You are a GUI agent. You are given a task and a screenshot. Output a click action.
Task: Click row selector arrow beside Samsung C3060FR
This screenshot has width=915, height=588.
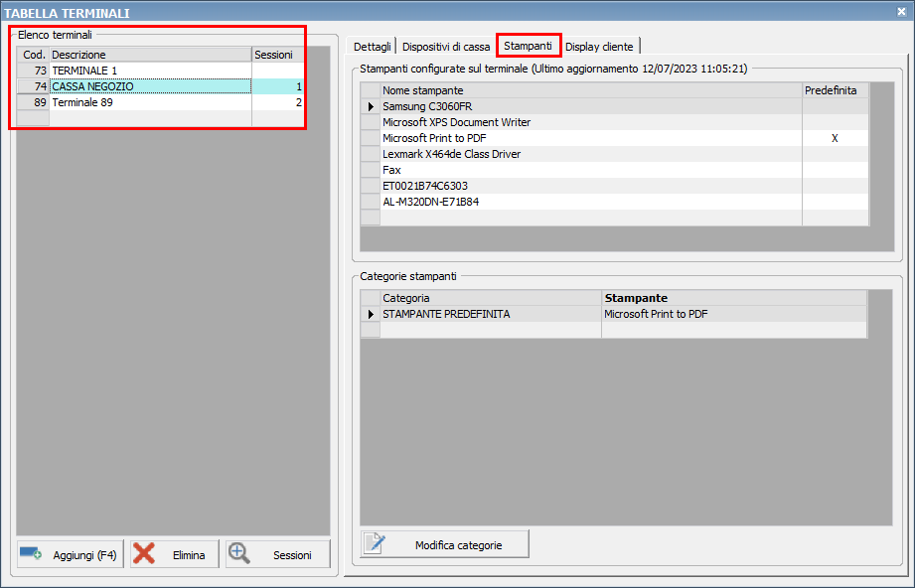(x=371, y=106)
